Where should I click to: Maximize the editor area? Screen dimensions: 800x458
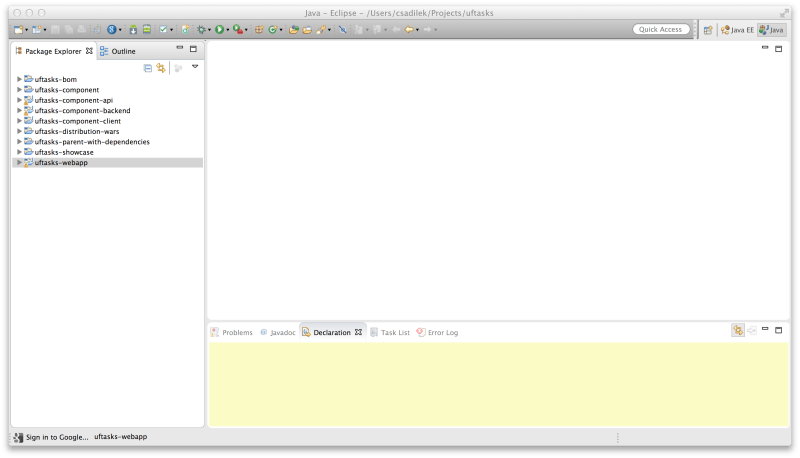point(779,48)
